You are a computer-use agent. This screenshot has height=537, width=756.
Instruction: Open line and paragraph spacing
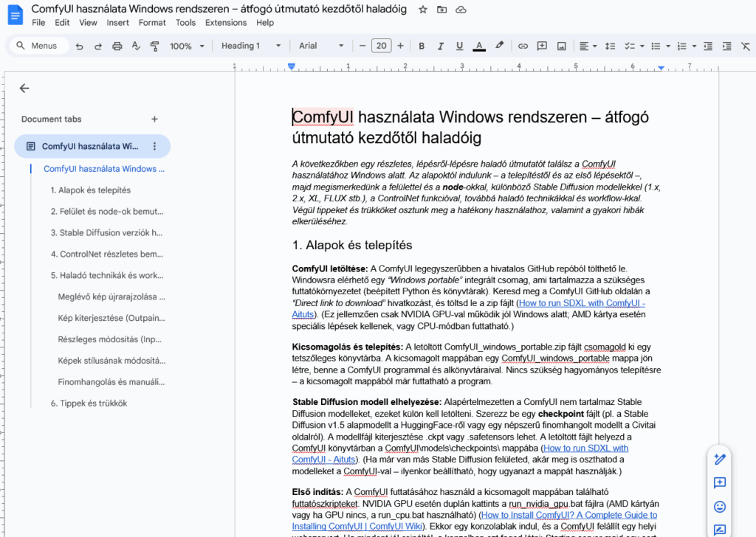pyautogui.click(x=610, y=46)
